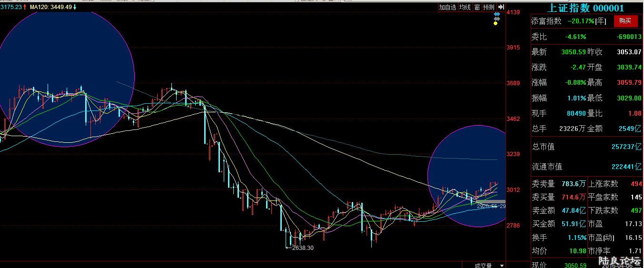Click the 上证指数 000001 title
The width and height of the screenshot is (644, 268).
585,8
